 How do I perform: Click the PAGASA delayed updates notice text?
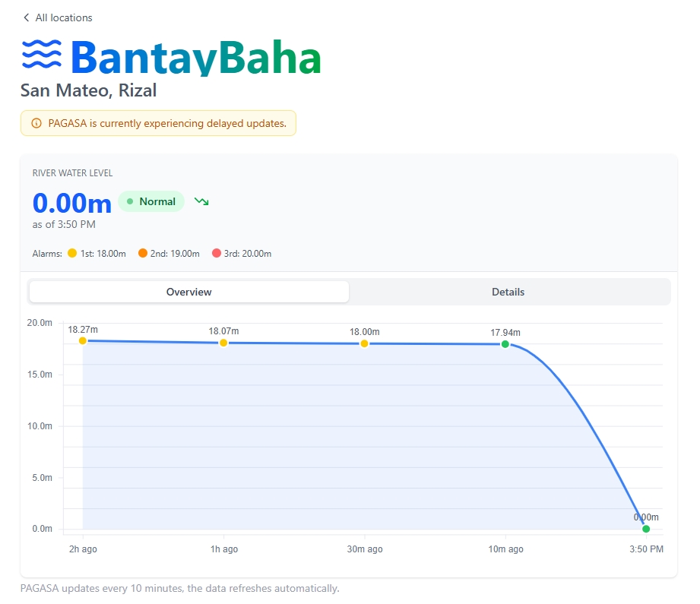[x=167, y=123]
